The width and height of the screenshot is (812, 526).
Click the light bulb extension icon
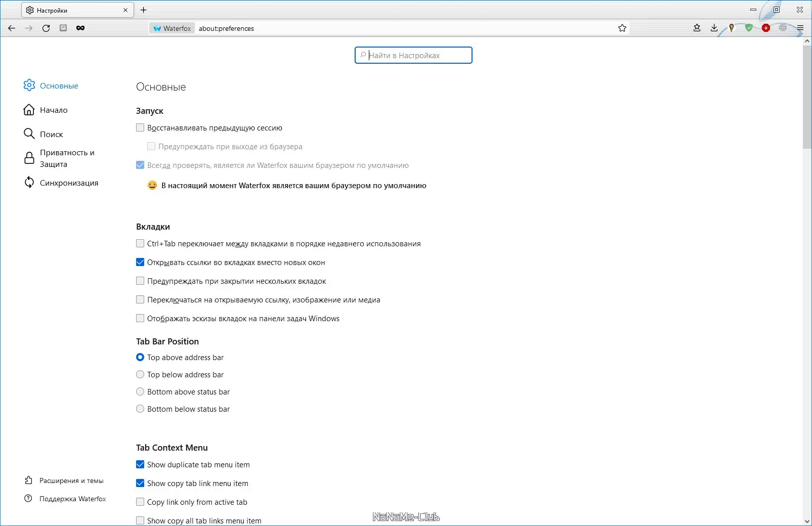[732, 28]
